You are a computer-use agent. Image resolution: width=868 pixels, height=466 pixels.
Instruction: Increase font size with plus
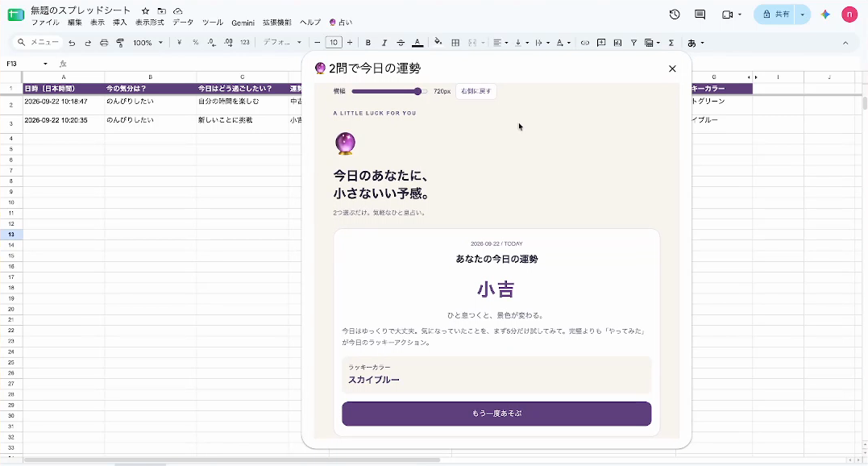tap(350, 43)
